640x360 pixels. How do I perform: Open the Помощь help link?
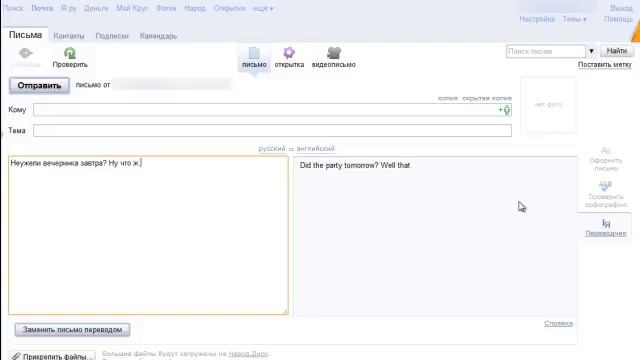[x=618, y=19]
